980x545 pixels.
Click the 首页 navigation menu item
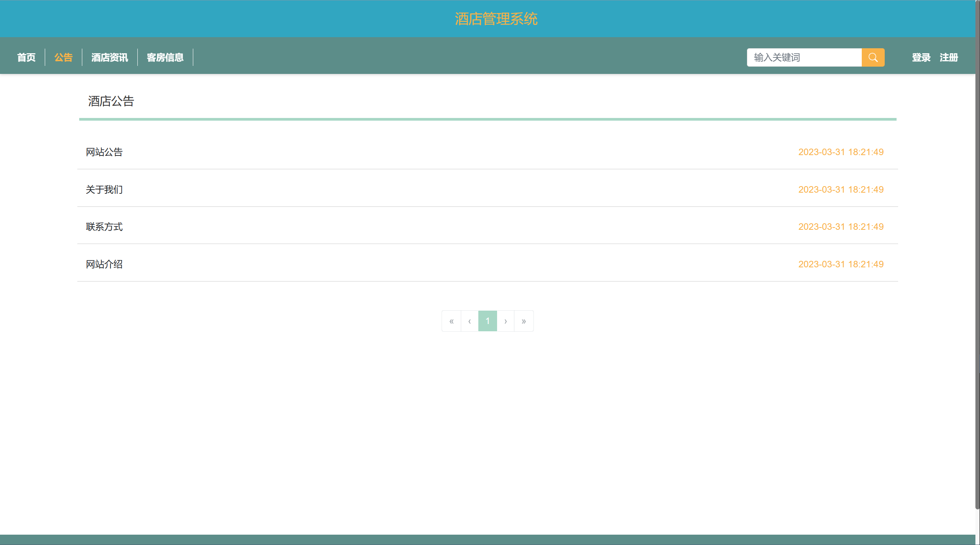26,57
